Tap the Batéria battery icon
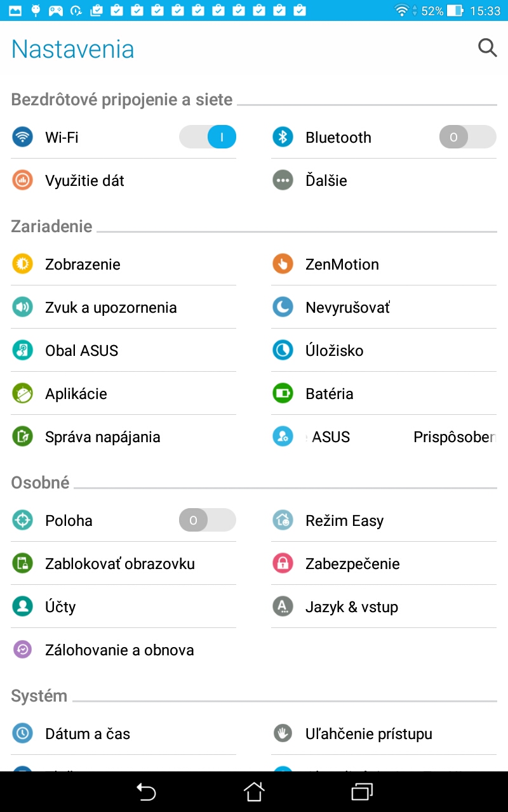The width and height of the screenshot is (508, 812). (283, 393)
